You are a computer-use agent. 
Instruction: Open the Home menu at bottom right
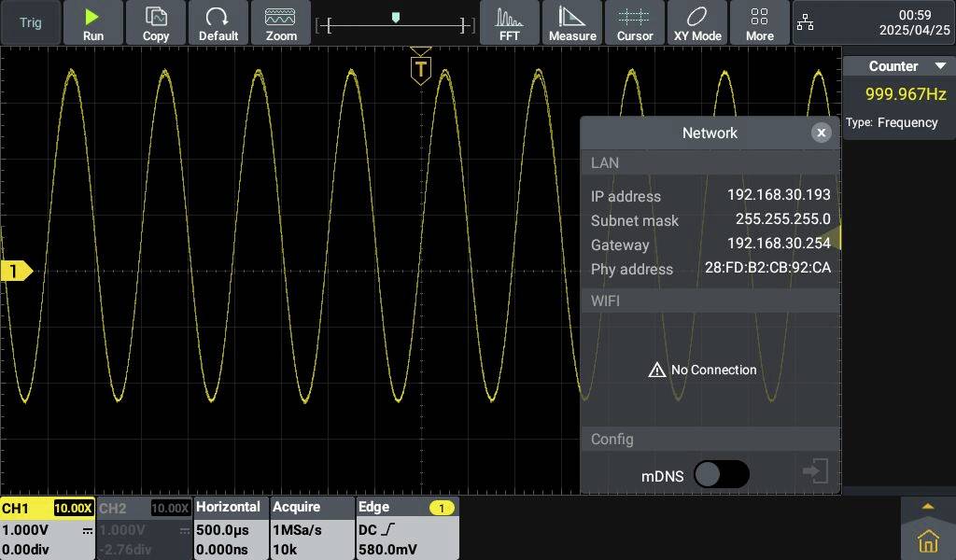[x=927, y=539]
